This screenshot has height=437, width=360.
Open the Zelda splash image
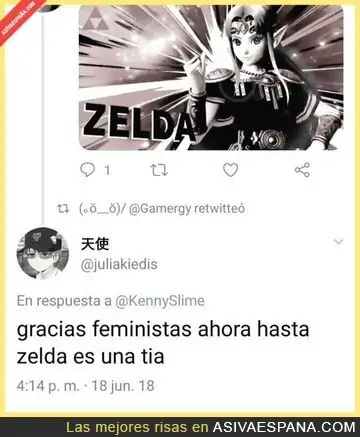[x=211, y=77]
